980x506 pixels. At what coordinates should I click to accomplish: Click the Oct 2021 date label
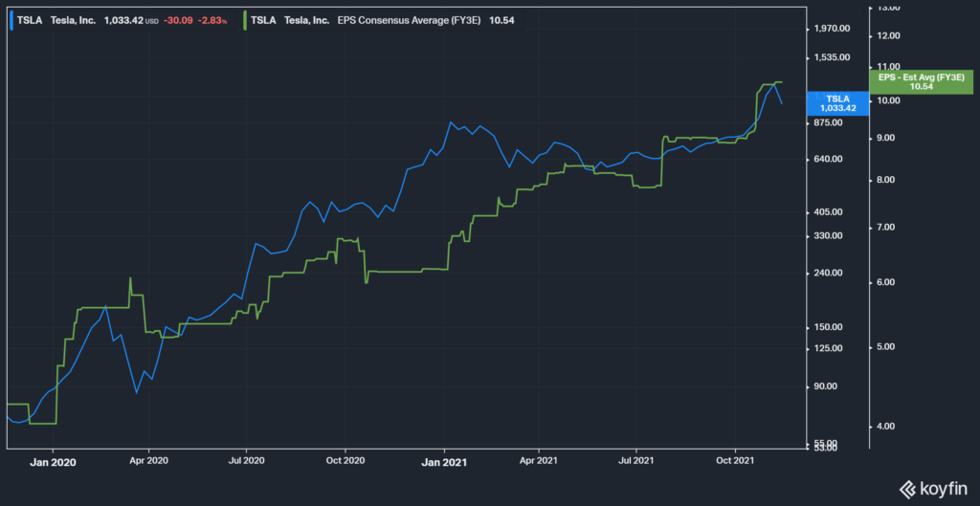[735, 461]
